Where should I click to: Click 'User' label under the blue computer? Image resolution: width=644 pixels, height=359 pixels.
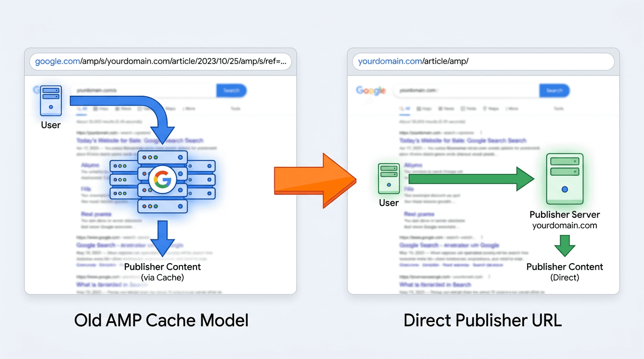pos(51,125)
